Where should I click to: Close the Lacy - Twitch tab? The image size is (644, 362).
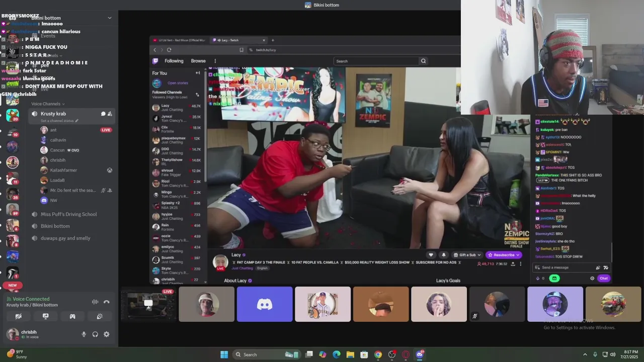pos(264,40)
